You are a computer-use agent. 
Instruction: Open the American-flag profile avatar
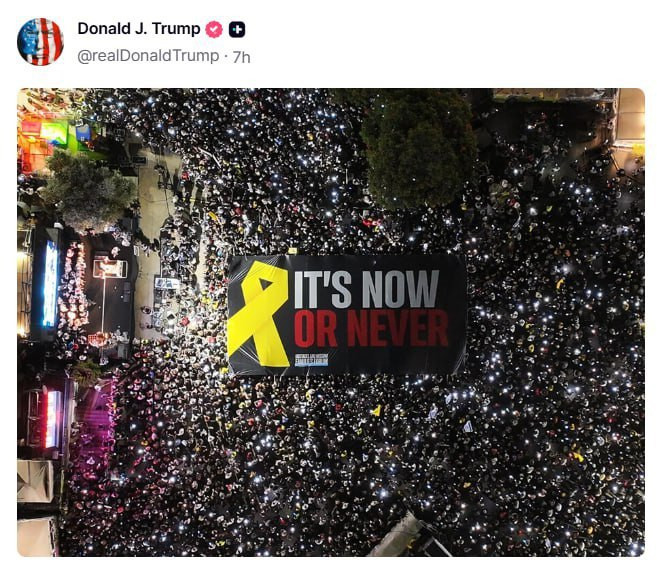point(40,41)
